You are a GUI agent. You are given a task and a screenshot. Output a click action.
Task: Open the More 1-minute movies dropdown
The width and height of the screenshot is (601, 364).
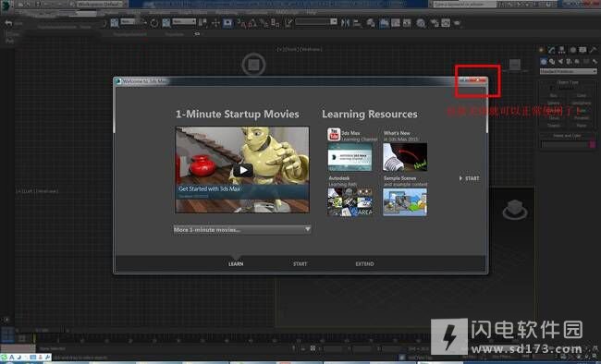pyautogui.click(x=241, y=229)
